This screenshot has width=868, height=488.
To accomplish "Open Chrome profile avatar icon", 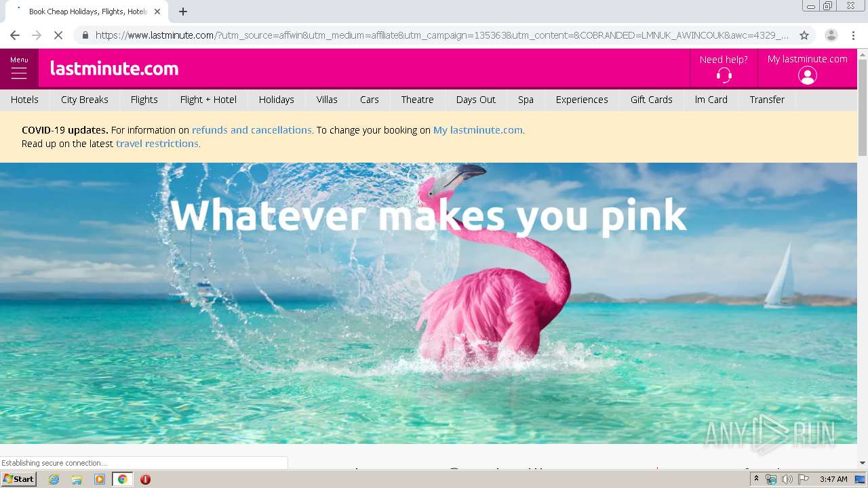I will tap(831, 35).
